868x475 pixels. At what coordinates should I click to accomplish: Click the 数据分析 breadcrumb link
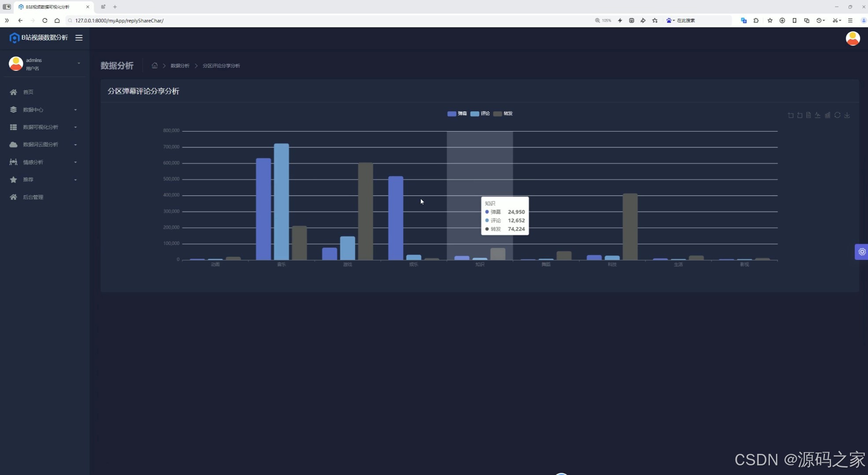[x=180, y=66]
